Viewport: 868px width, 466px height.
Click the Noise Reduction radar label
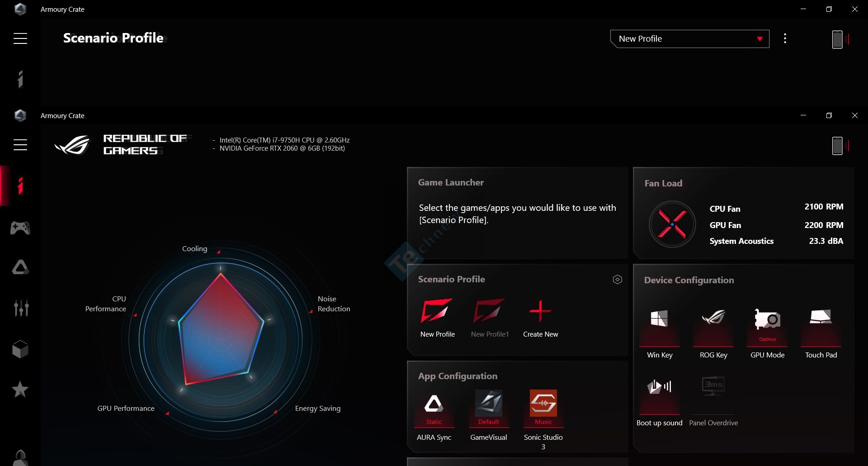334,304
